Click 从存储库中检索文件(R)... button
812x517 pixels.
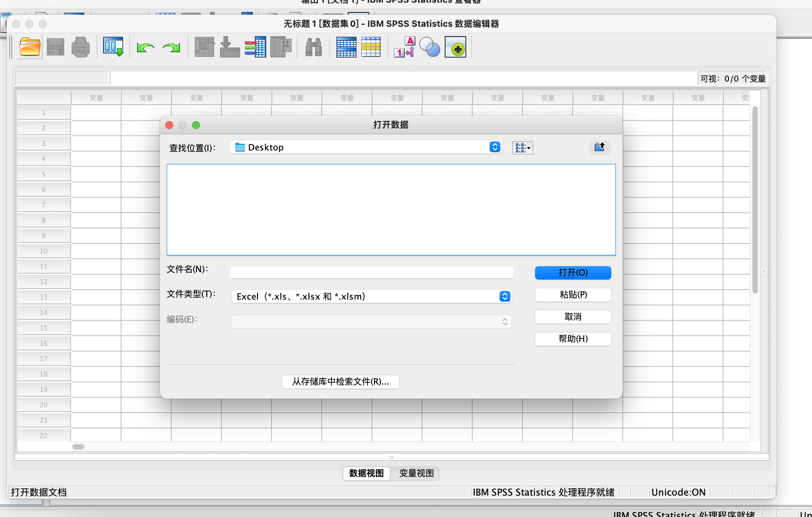[x=340, y=382]
